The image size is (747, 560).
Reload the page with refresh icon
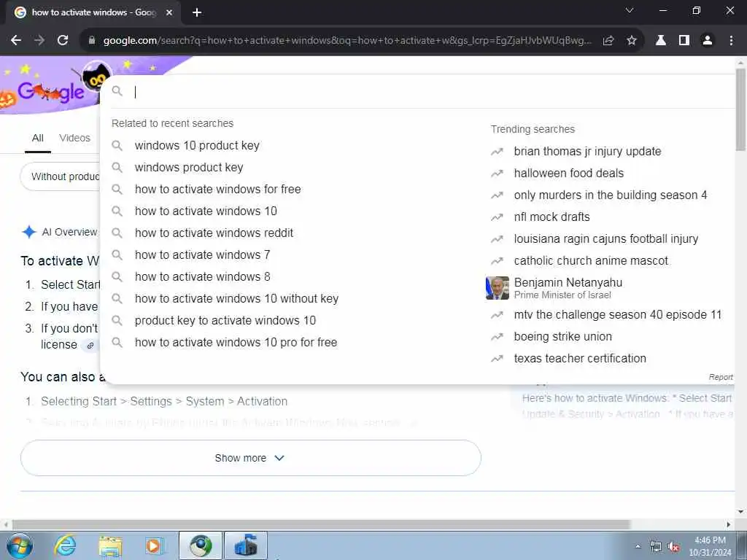63,41
